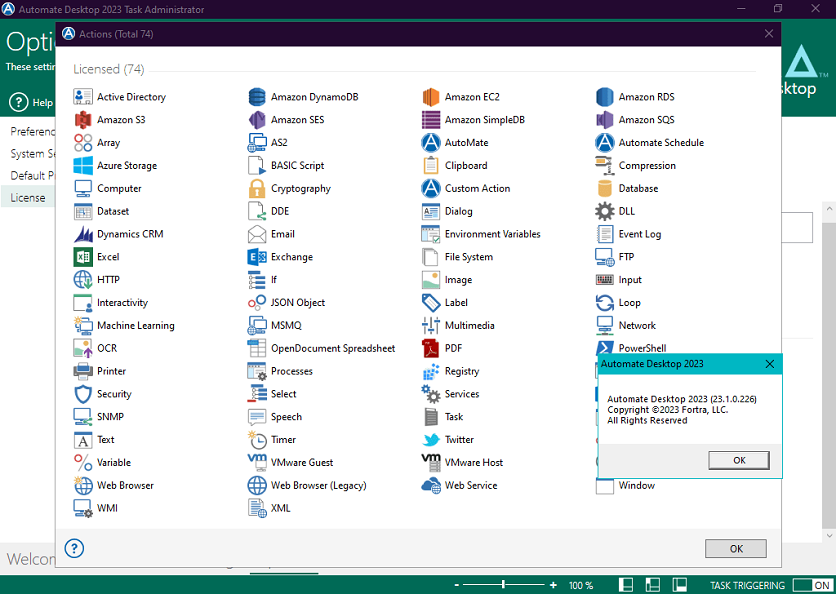836x594 pixels.
Task: Click the zoom out minus button
Action: coord(456,585)
